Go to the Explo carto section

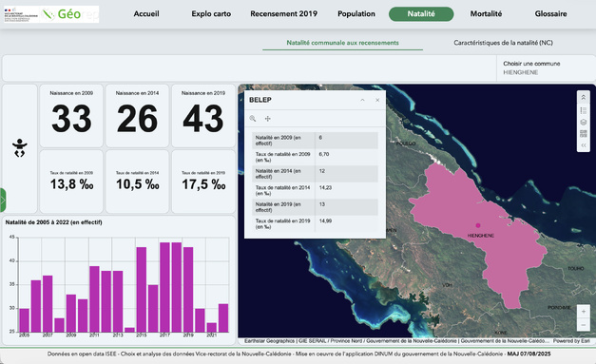(x=211, y=13)
